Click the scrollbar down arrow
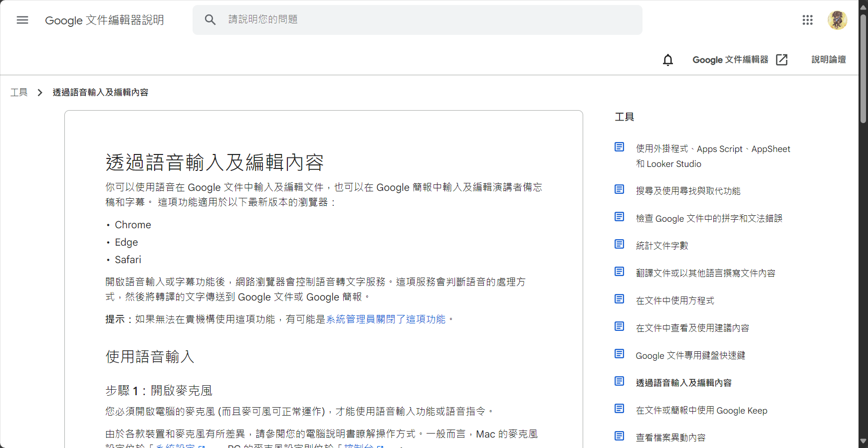 point(863,442)
